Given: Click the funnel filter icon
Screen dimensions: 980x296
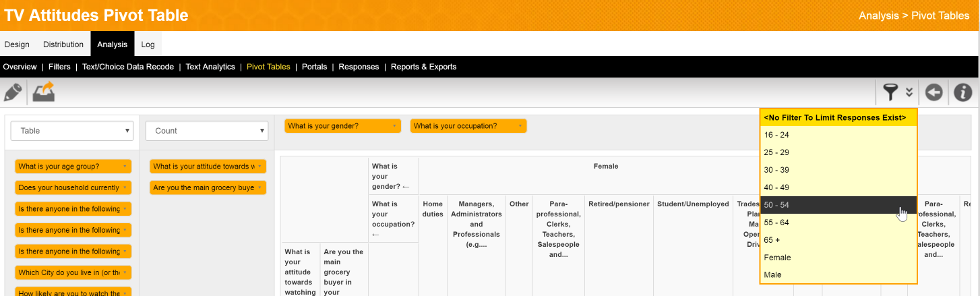Looking at the screenshot, I should coord(891,92).
